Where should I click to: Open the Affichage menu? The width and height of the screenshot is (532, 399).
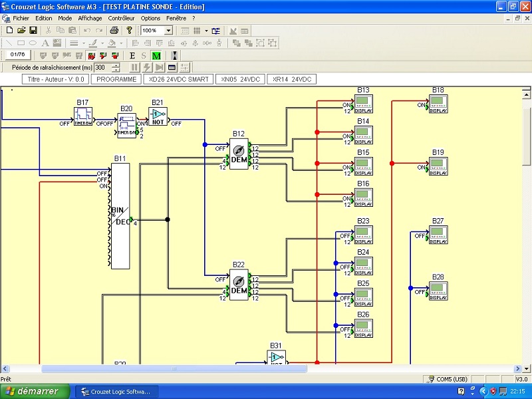89,18
